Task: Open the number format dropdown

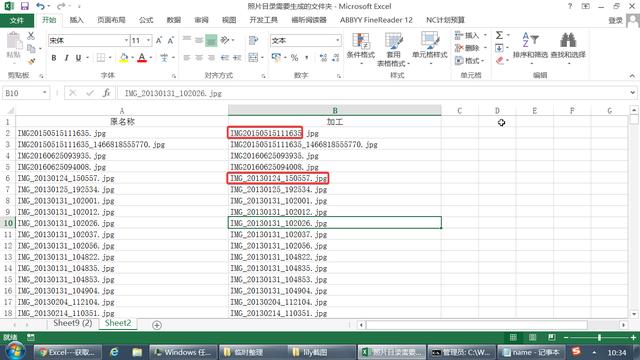Action: point(338,40)
